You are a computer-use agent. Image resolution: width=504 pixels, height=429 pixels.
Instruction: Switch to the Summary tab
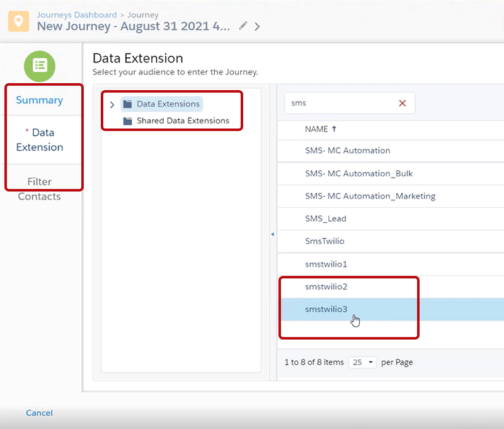tap(40, 100)
